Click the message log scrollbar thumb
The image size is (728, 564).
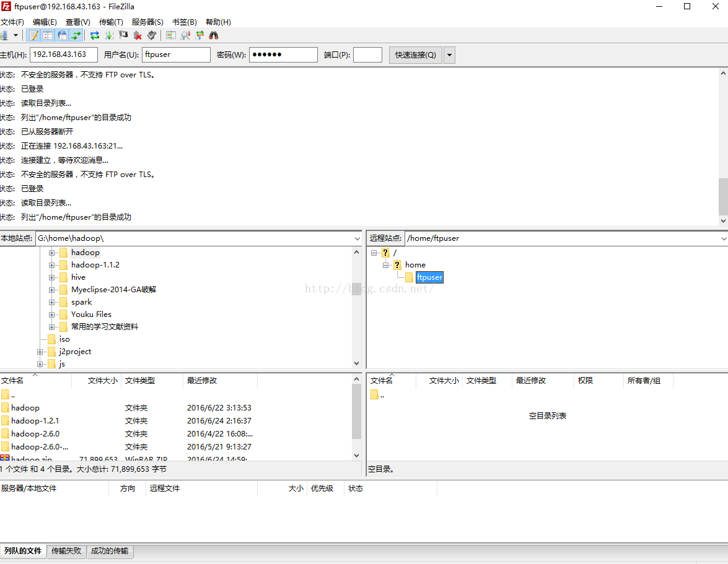(x=724, y=197)
